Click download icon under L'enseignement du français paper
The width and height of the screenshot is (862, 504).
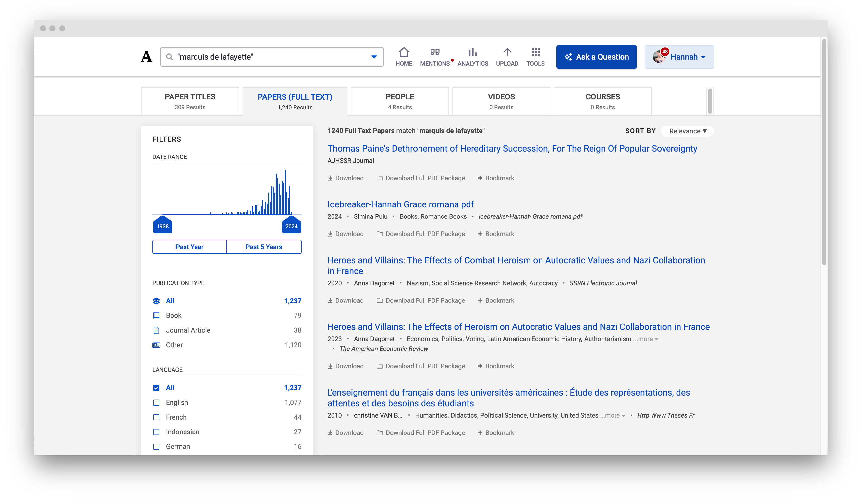pos(330,433)
